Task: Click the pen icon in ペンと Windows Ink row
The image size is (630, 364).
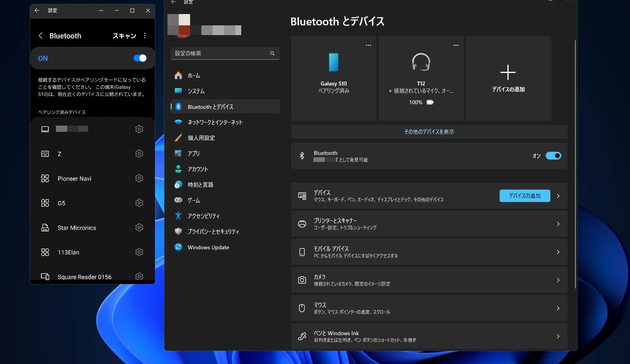Action: (302, 336)
